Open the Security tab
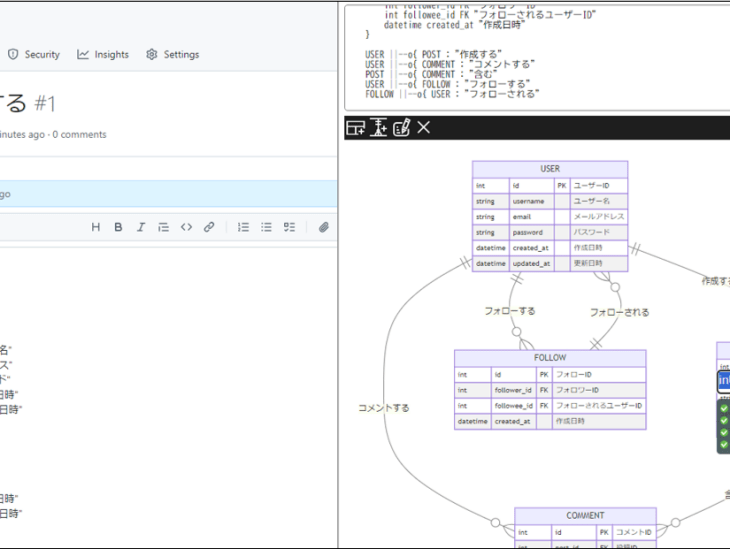Screen dimensions: 730x549 point(34,54)
